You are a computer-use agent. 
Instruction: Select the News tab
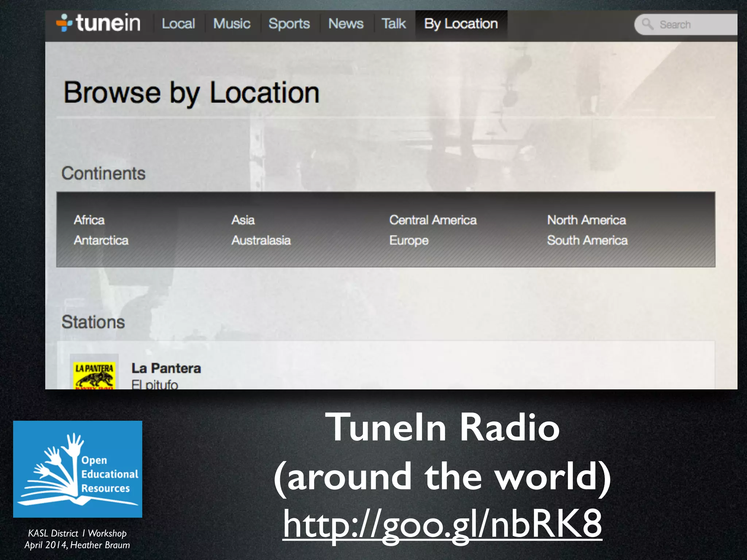click(x=346, y=24)
